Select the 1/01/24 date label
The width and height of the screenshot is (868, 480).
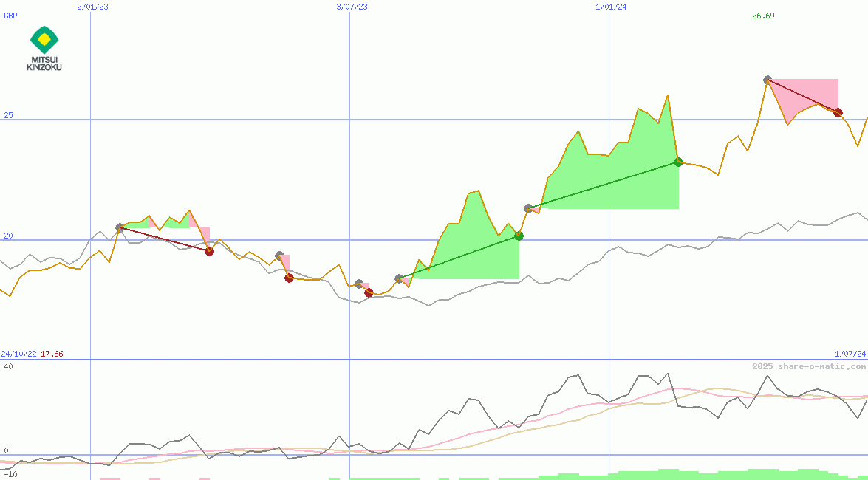610,7
